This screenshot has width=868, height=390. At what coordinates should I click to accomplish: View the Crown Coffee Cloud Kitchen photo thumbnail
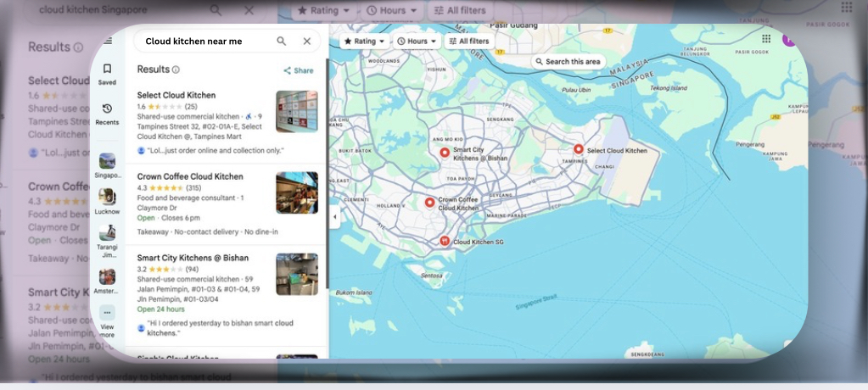pos(297,192)
